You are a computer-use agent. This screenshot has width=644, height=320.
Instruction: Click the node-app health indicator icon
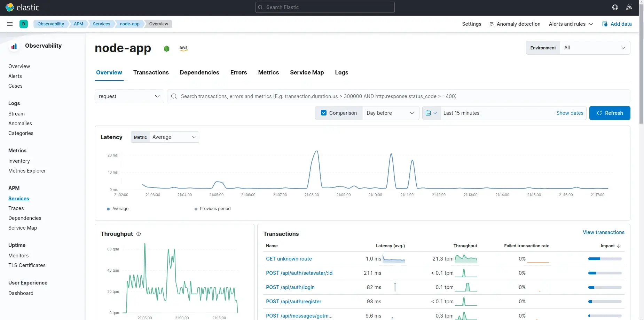pos(166,49)
